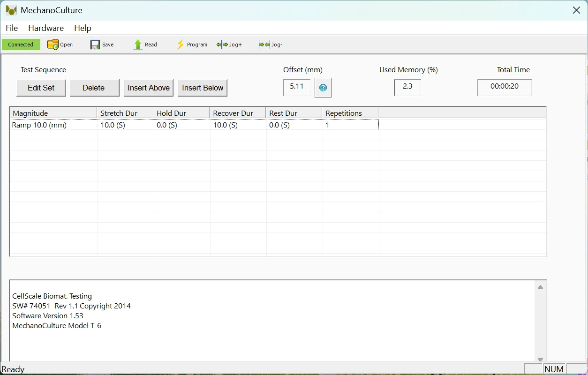Image resolution: width=588 pixels, height=375 pixels.
Task: Click the SW# 74051 Rev 1.1 log line
Action: coord(71,306)
